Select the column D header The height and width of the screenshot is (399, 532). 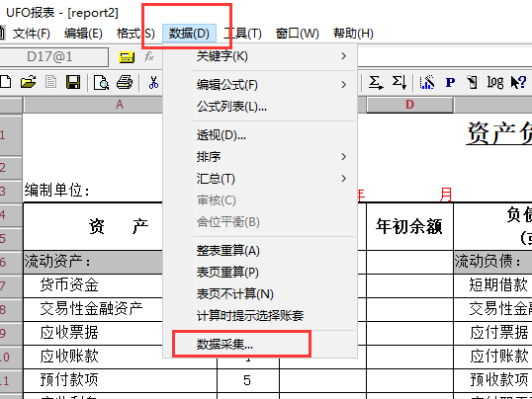click(x=409, y=105)
